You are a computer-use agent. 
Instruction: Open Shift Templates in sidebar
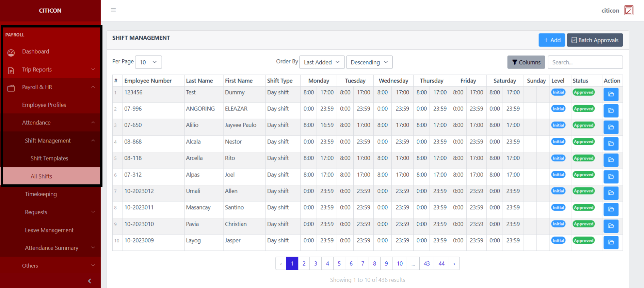[x=49, y=158]
